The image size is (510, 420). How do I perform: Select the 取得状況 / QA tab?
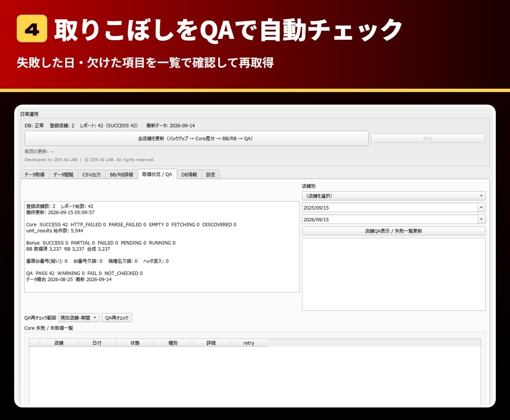(x=157, y=174)
